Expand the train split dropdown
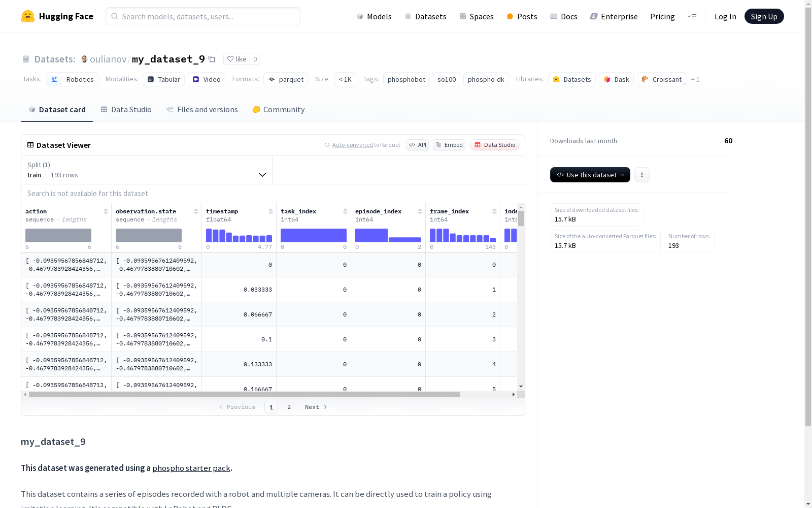Screen dimensions: 812x508 pos(147,170)
